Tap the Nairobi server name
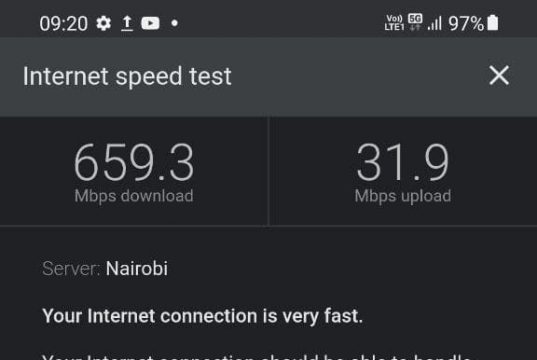 pos(137,268)
